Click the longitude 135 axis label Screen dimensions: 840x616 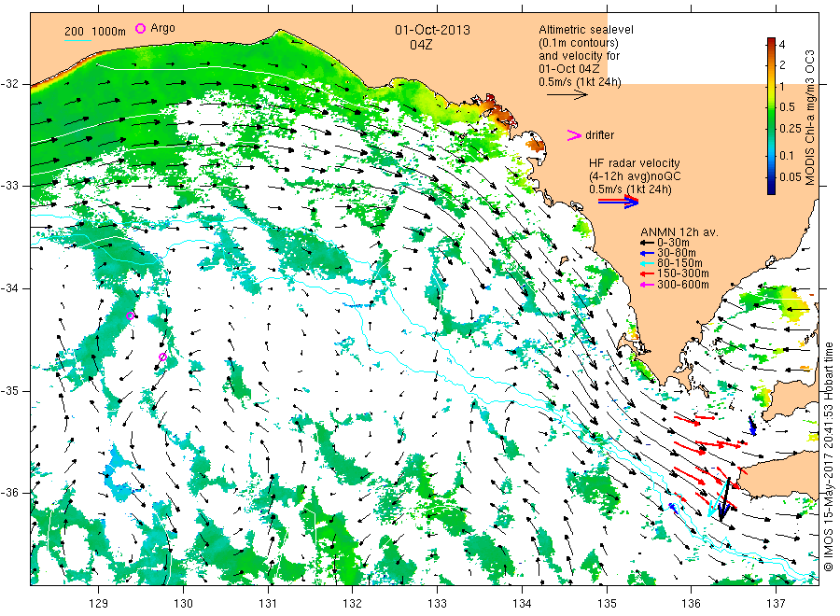(x=607, y=604)
